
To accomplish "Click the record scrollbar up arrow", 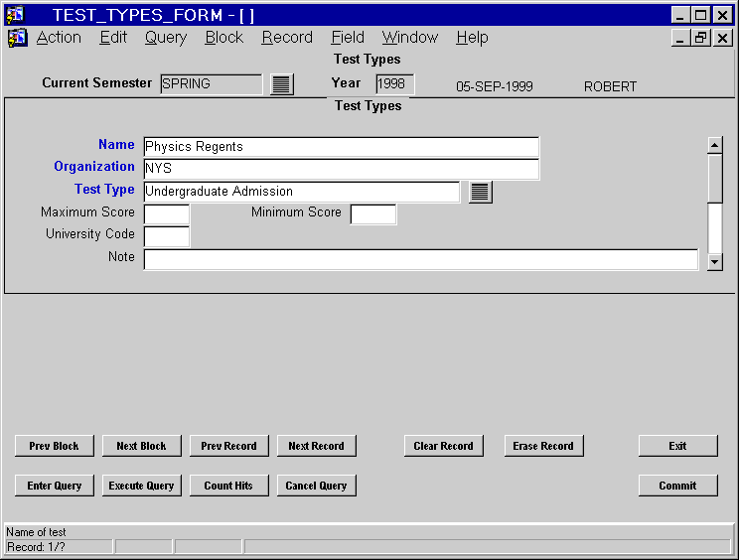I will [x=715, y=145].
